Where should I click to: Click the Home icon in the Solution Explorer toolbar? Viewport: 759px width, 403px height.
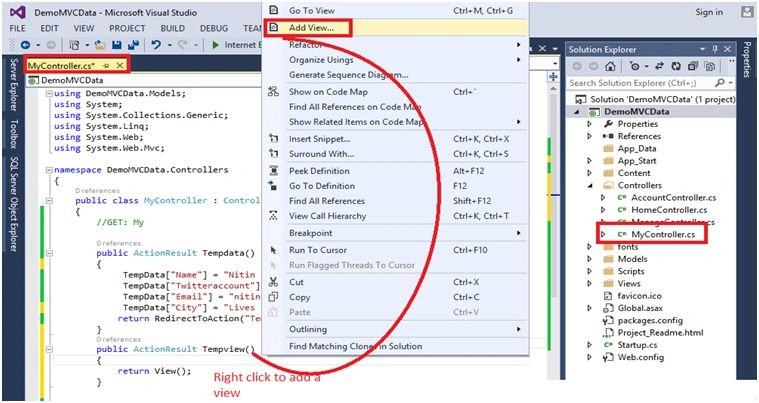point(610,66)
